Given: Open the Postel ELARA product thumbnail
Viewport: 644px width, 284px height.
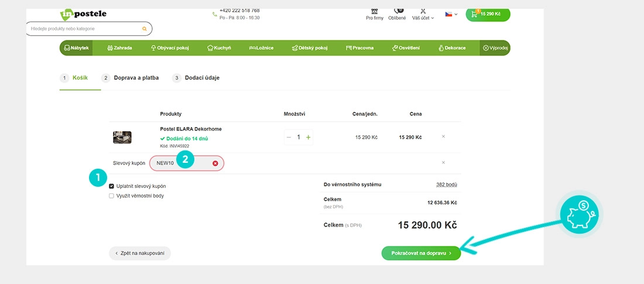Looking at the screenshot, I should tap(122, 137).
